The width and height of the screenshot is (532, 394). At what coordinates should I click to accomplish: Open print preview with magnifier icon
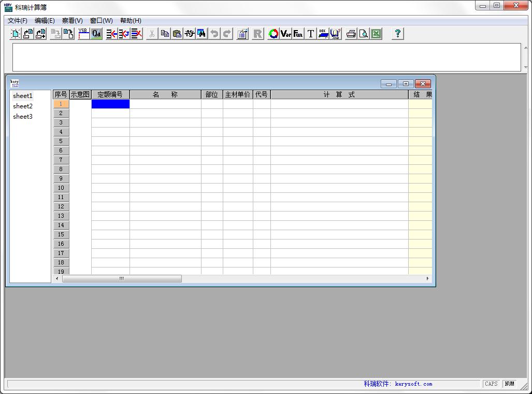364,34
